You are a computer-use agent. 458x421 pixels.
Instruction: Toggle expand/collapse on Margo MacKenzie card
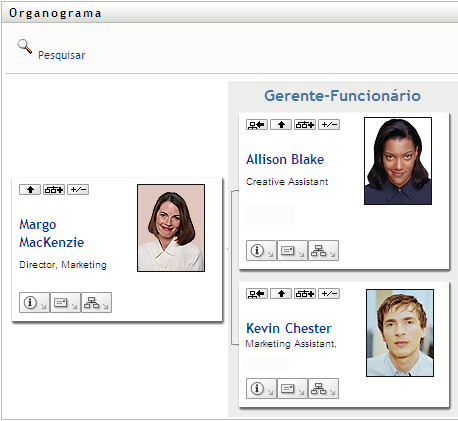click(78, 190)
